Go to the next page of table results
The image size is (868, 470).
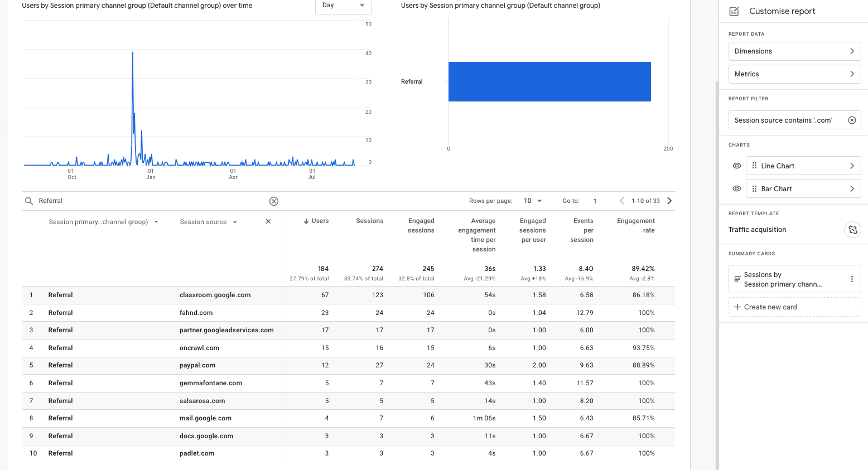point(669,200)
